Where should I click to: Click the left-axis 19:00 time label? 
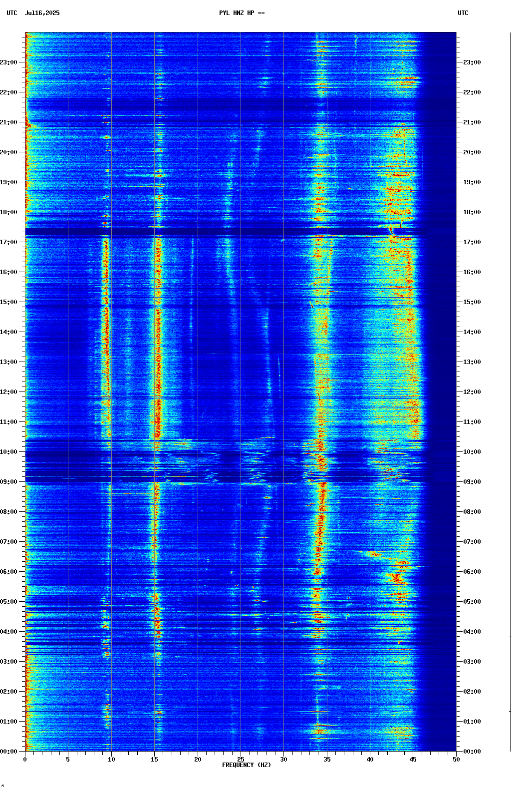tap(8, 182)
